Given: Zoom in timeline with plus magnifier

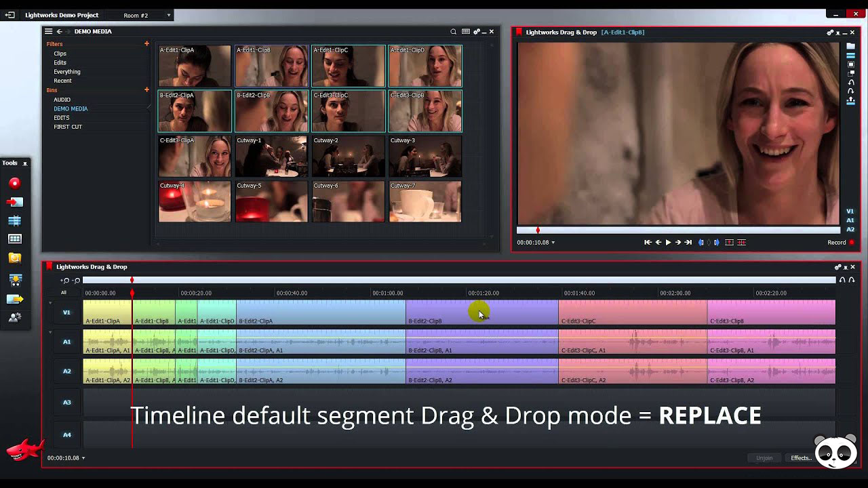Looking at the screenshot, I should [65, 280].
